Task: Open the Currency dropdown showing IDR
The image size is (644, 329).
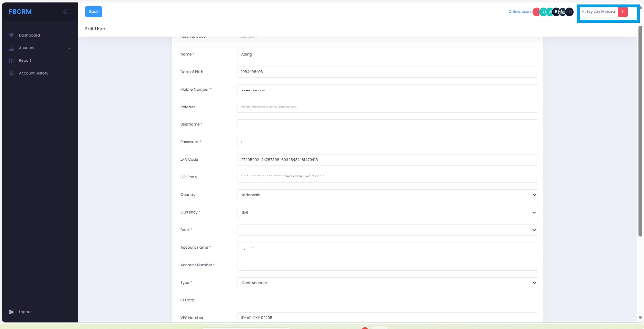Action: click(387, 212)
